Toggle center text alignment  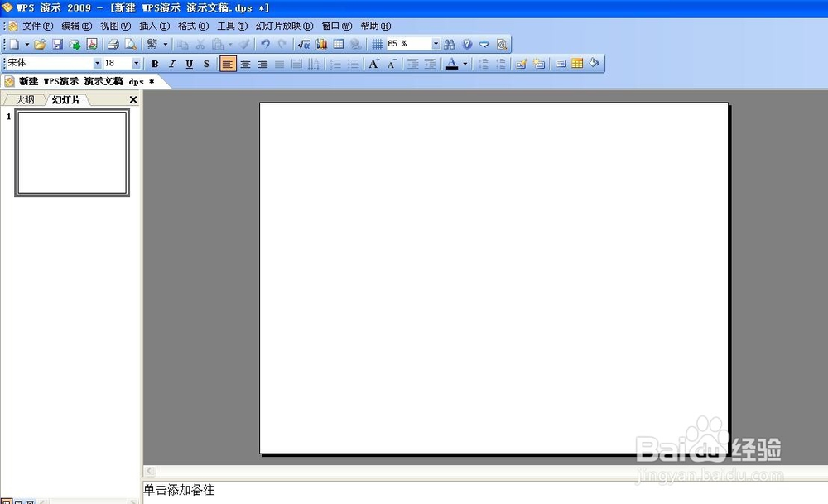(x=245, y=64)
